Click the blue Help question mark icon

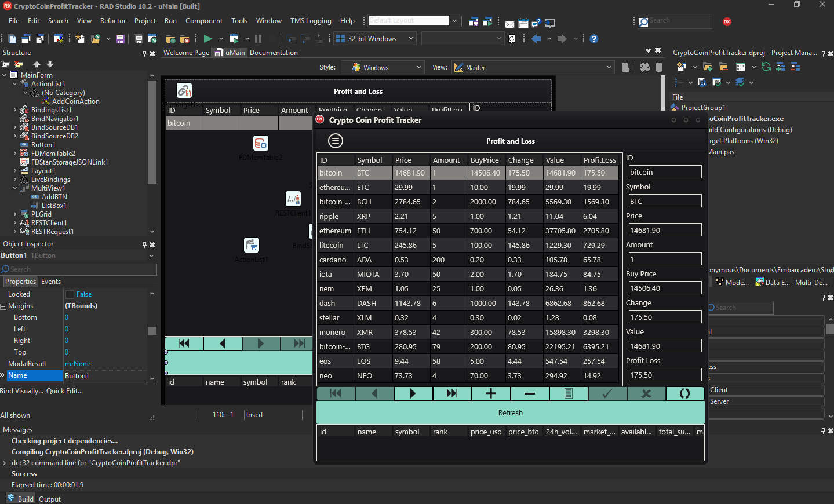click(x=593, y=39)
